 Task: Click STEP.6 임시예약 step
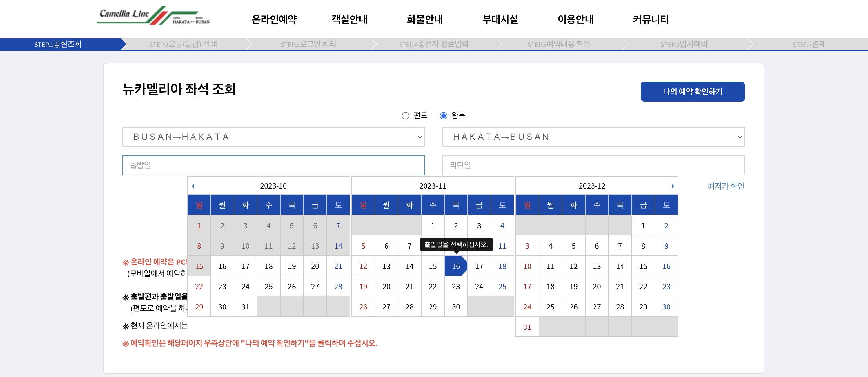pyautogui.click(x=684, y=44)
